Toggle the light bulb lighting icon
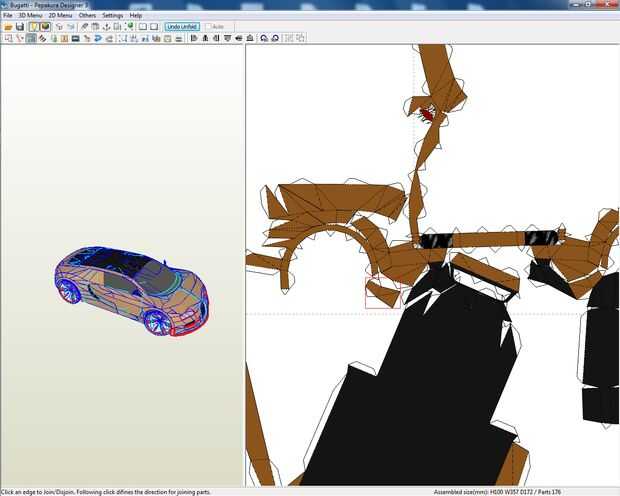The width and height of the screenshot is (620, 496). 34,27
